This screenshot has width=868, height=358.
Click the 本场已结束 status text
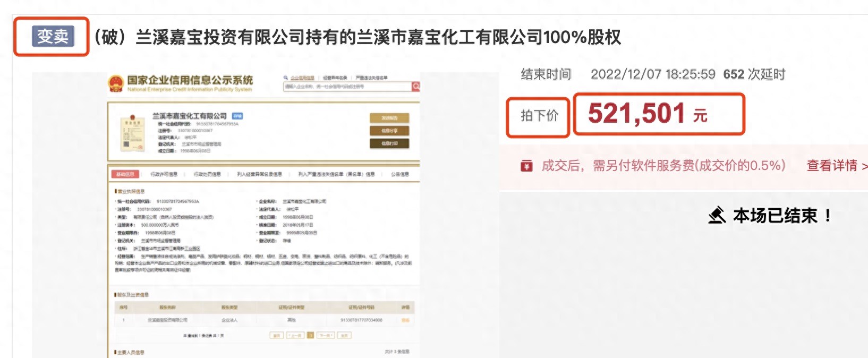point(782,216)
